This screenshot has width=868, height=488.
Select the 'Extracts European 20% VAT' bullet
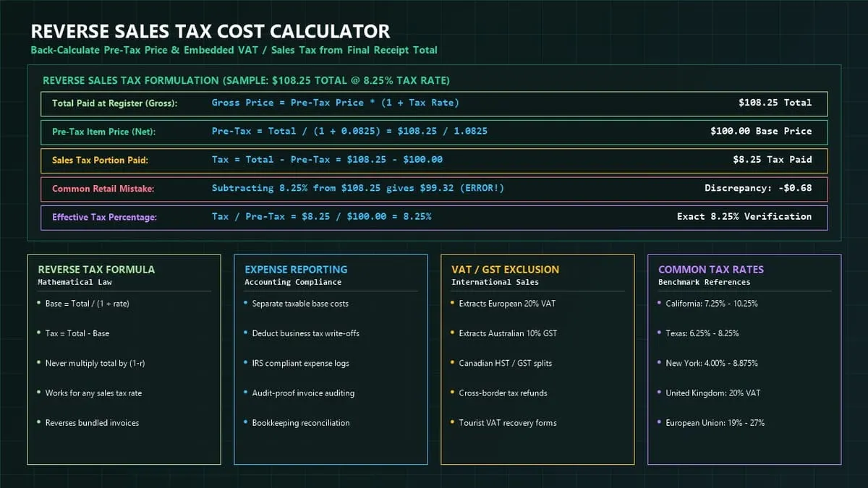(x=507, y=304)
